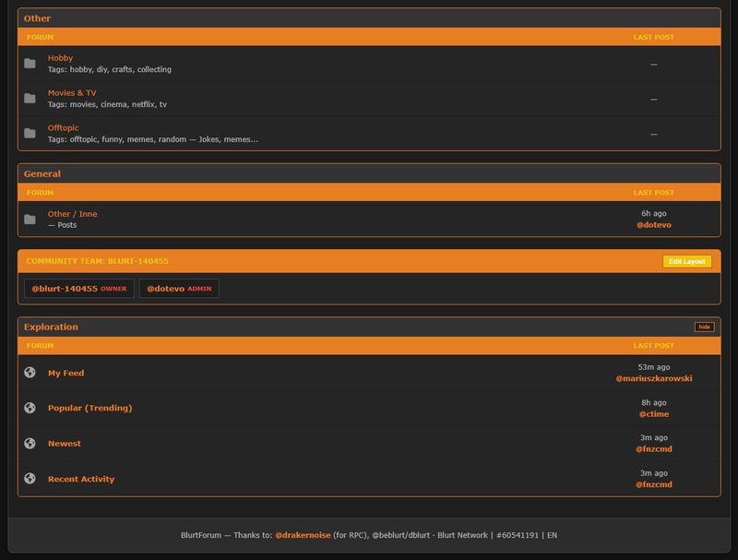Image resolution: width=738 pixels, height=560 pixels.
Task: Click the Other category header
Action: point(37,18)
